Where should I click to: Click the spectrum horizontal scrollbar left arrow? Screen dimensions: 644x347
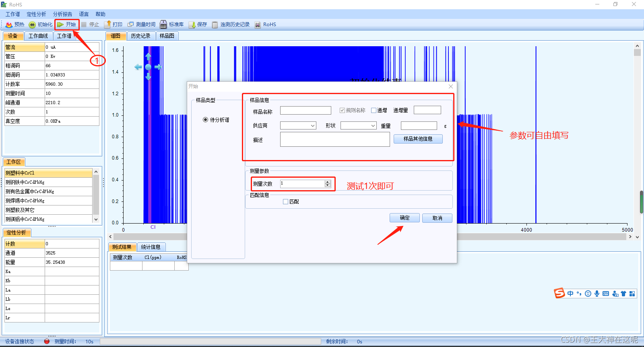[110, 237]
